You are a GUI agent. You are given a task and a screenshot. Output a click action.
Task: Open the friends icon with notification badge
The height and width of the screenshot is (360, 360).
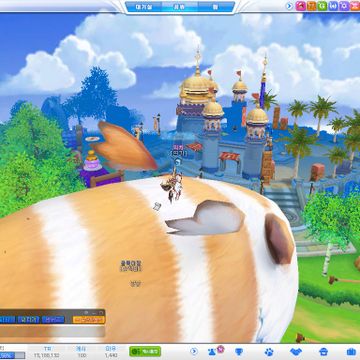(x=213, y=351)
